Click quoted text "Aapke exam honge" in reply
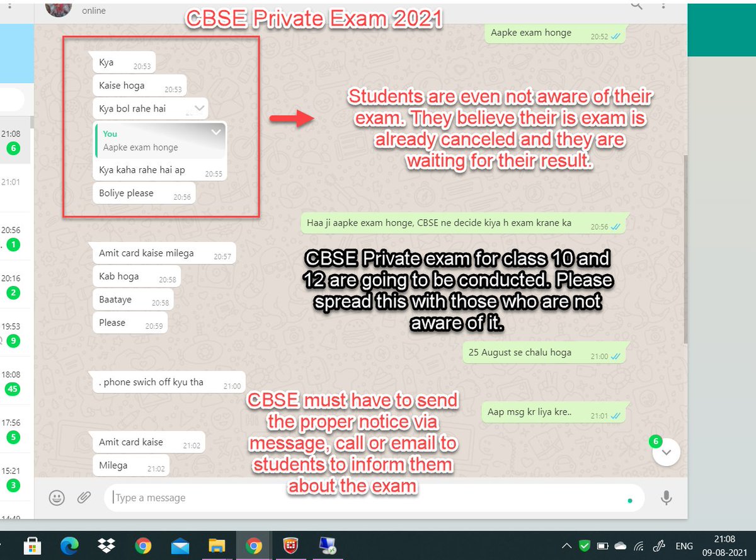The height and width of the screenshot is (560, 756). click(x=140, y=147)
